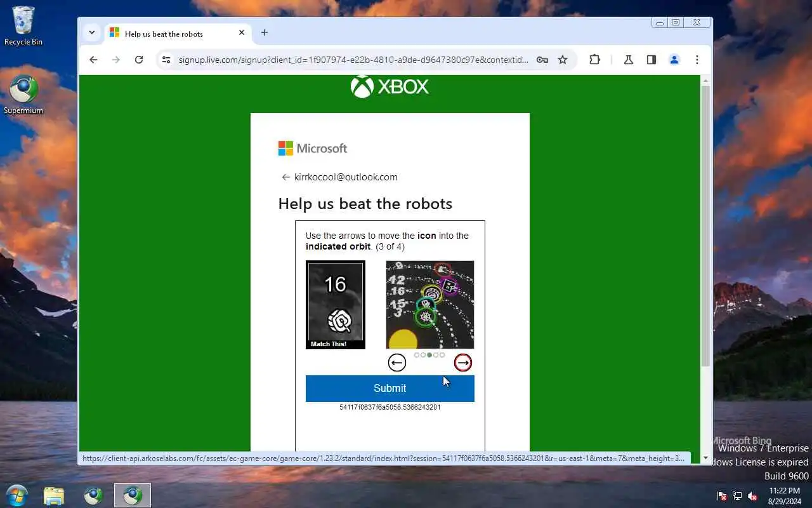Click the network tray icon
Viewport: 812px width, 508px height.
pos(737,496)
